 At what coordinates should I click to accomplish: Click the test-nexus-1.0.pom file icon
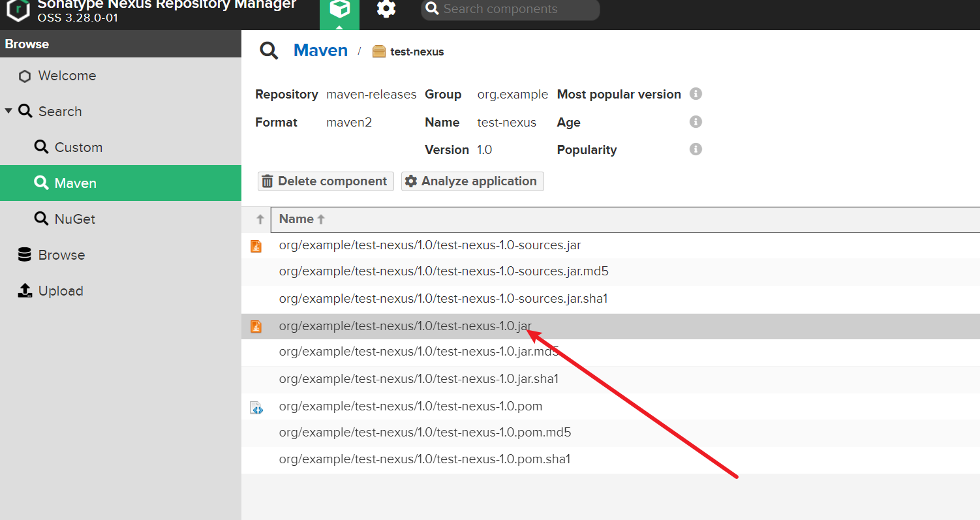256,408
